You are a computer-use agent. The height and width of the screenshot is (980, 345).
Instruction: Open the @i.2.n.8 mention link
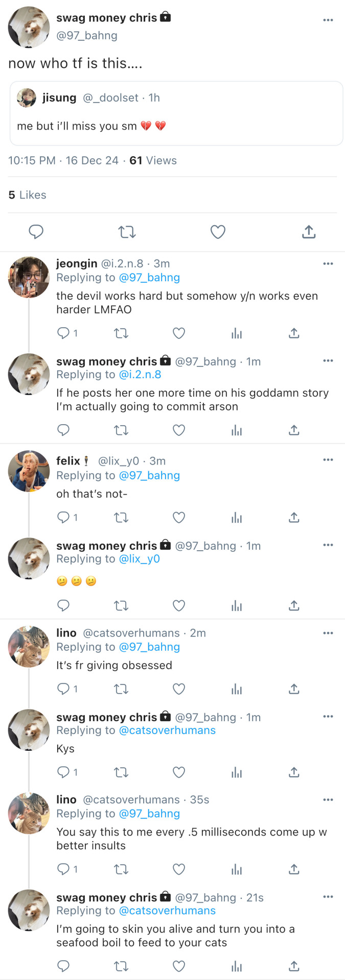point(140,375)
